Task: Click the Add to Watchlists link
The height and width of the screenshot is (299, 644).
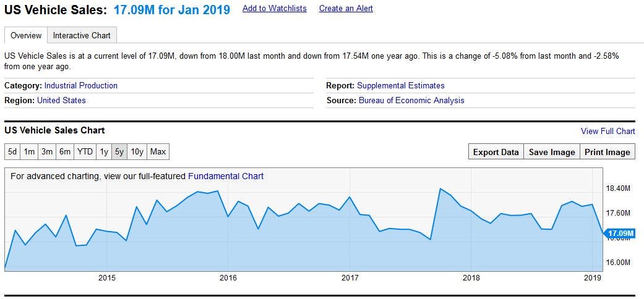Action: (x=274, y=9)
